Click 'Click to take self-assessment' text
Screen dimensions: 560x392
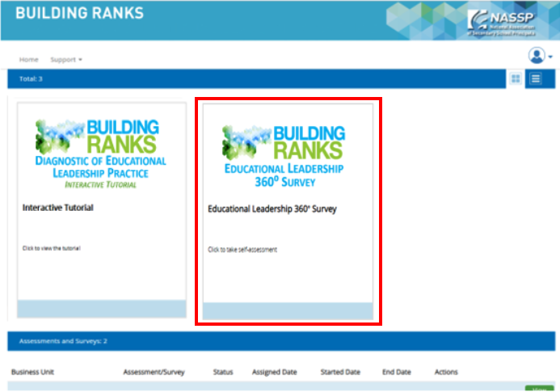(242, 250)
